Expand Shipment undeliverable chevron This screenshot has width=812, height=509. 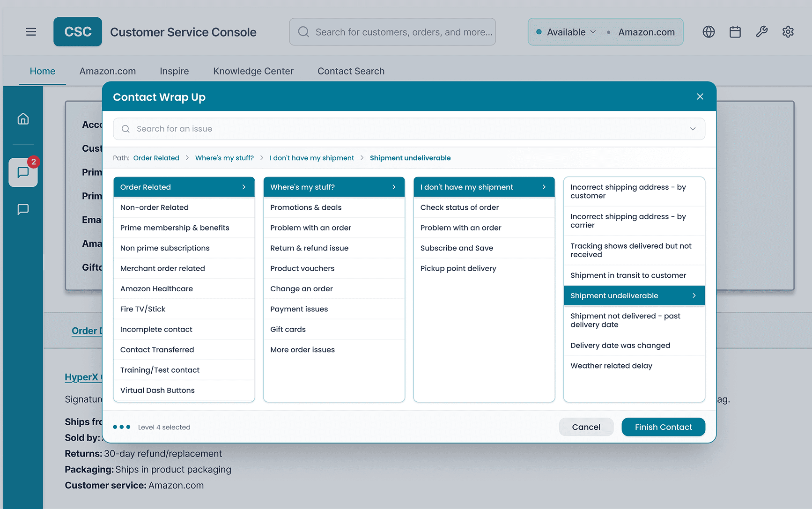pos(694,295)
